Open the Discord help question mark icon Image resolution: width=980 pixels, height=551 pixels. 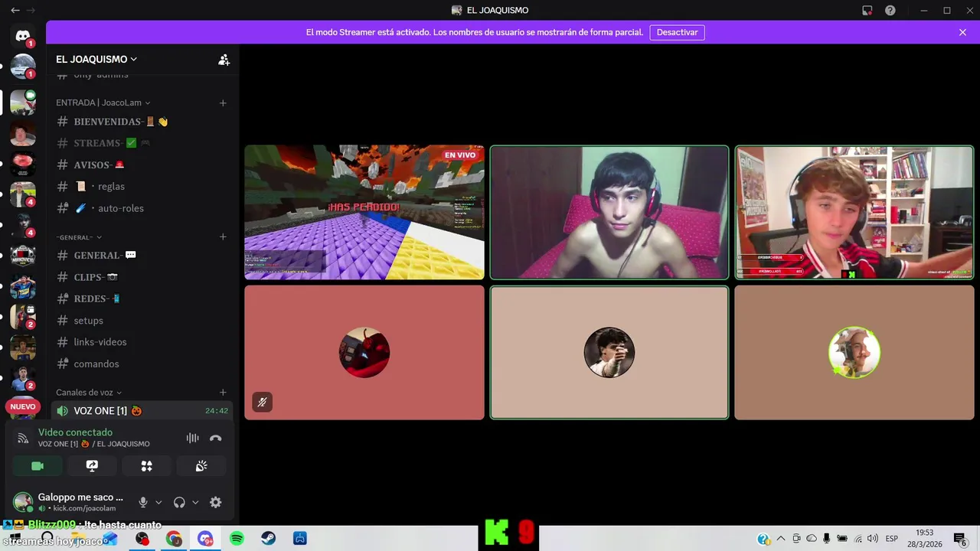pyautogui.click(x=890, y=11)
